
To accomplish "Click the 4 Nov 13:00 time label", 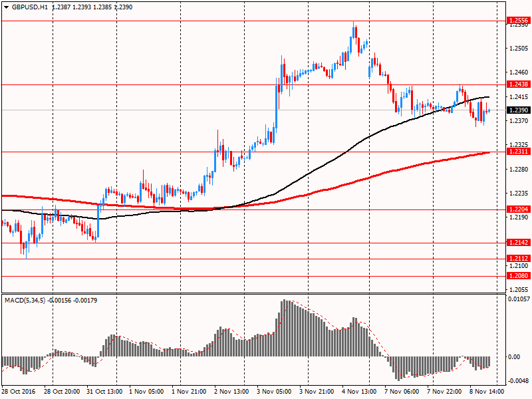I will coord(359,391).
